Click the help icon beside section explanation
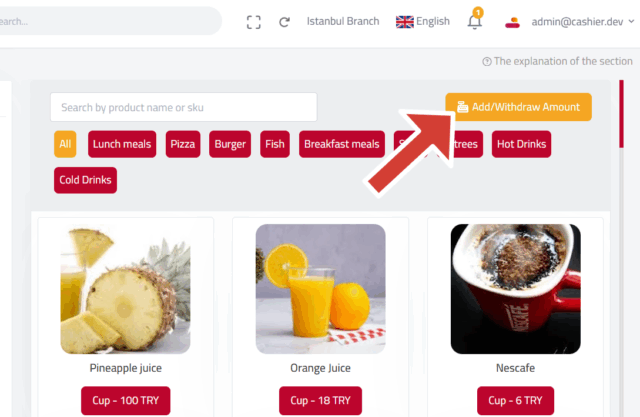Viewport: 640px width, 417px height. [487, 62]
